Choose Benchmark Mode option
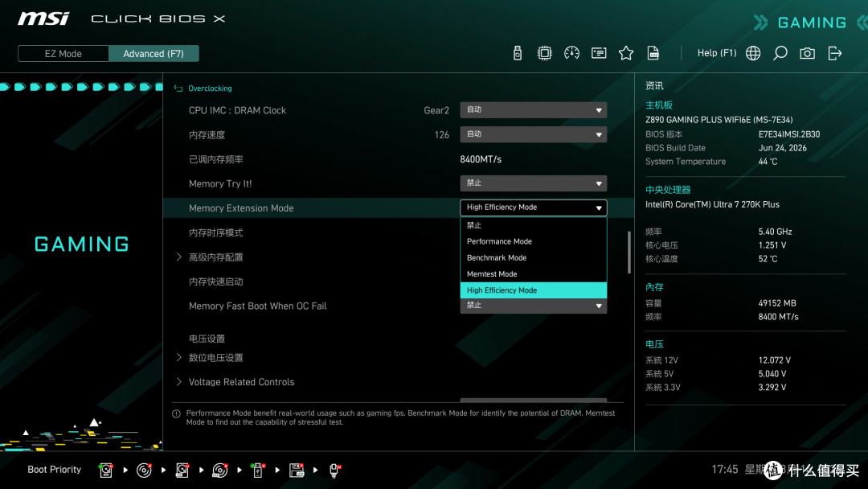The width and height of the screenshot is (868, 489). click(x=533, y=257)
